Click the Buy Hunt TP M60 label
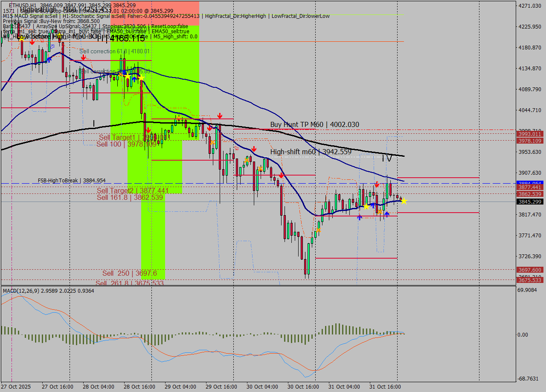 [x=314, y=124]
